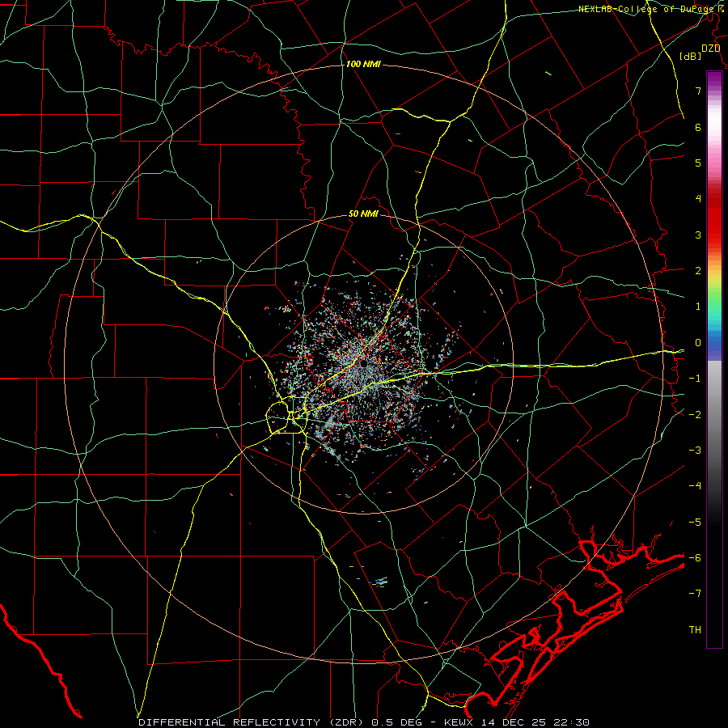Image resolution: width=728 pixels, height=728 pixels.
Task: Click the "-4" value on the scale
Action: [695, 486]
